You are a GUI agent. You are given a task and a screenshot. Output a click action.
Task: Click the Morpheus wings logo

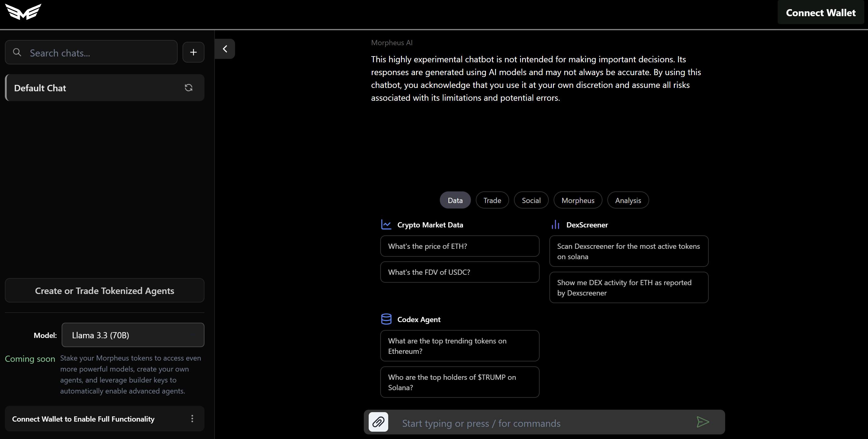tap(23, 12)
